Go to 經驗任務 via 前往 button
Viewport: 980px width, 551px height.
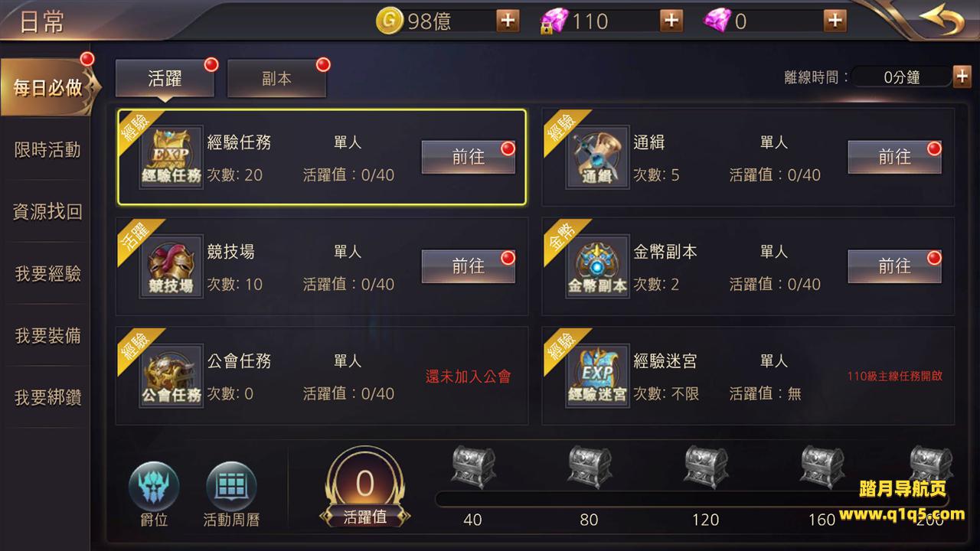point(469,157)
